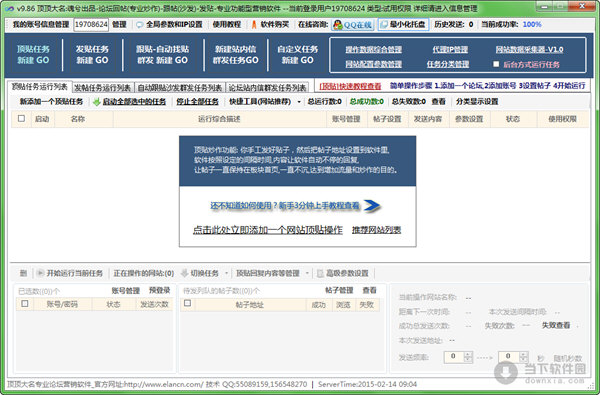Open the 网站数据采集器-V1.0 link
The image size is (600, 395).
point(529,49)
